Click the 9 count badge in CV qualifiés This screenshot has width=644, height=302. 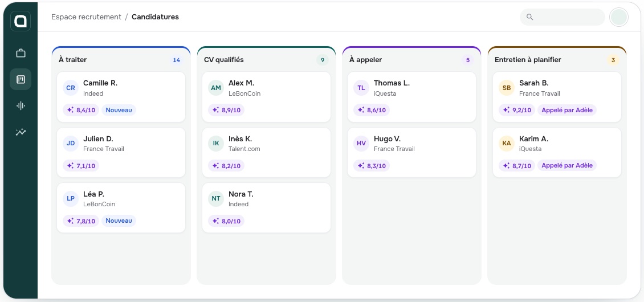pyautogui.click(x=323, y=60)
